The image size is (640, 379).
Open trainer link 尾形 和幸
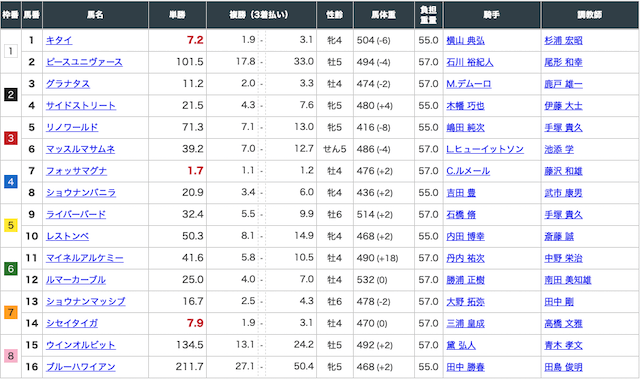[563, 62]
